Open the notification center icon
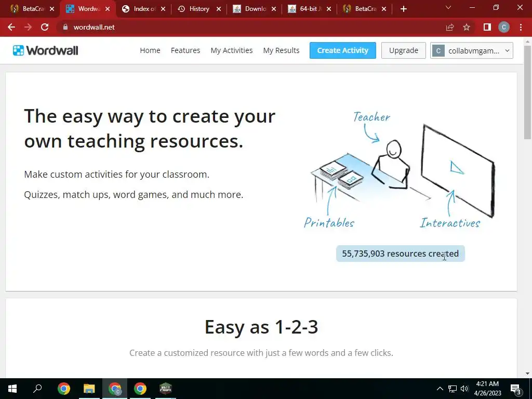 516,389
